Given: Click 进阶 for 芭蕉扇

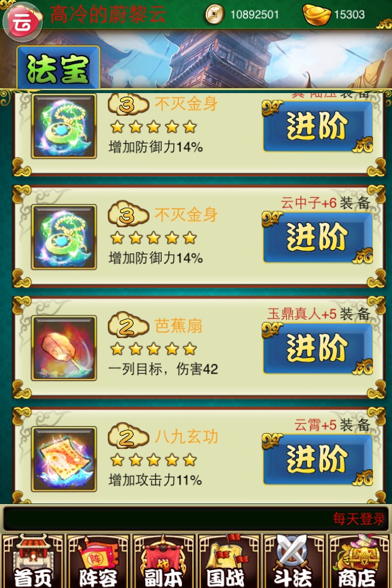Looking at the screenshot, I should click(317, 349).
